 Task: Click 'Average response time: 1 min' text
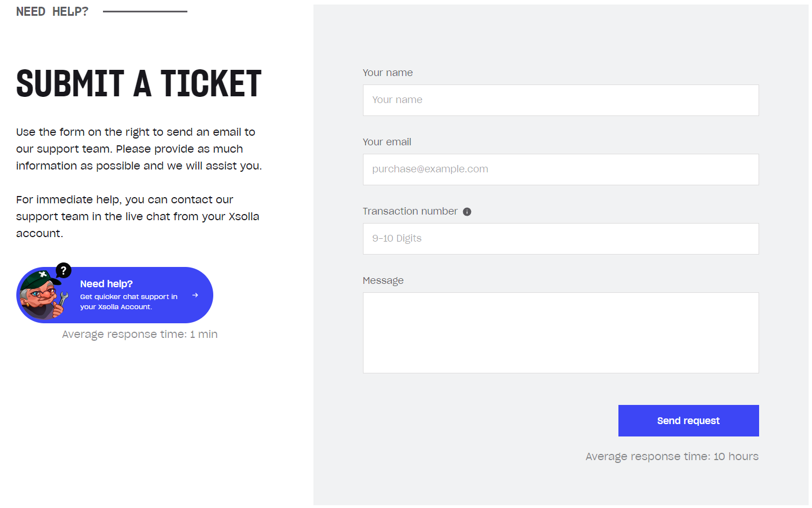(140, 334)
